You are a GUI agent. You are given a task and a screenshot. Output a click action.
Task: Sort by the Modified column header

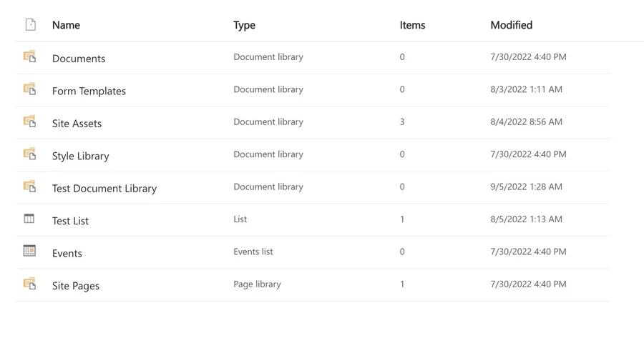[511, 25]
